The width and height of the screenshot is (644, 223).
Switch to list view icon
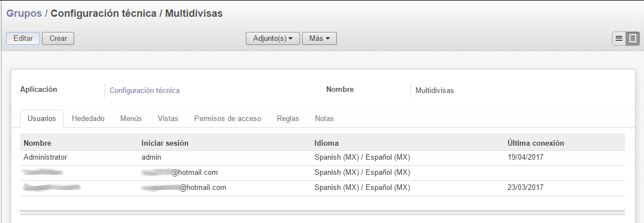(x=619, y=39)
